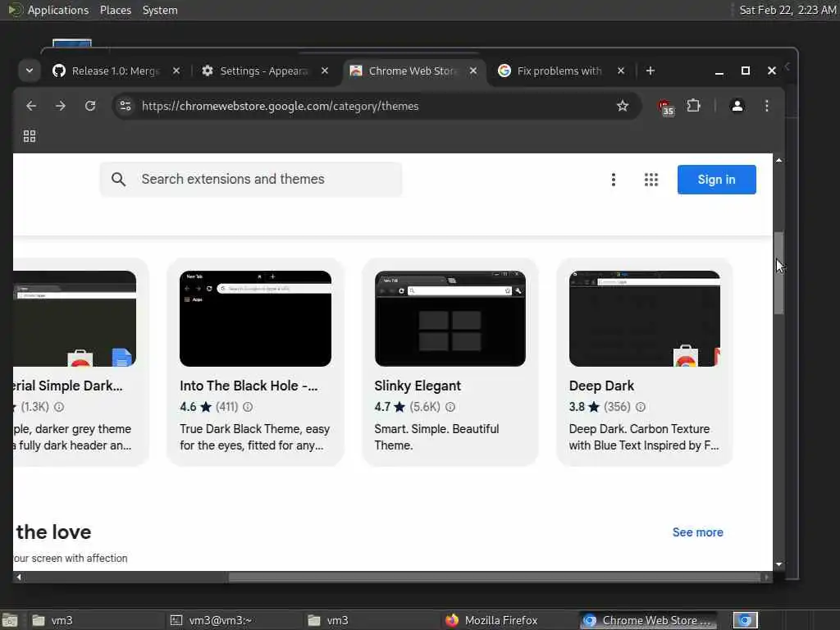This screenshot has height=630, width=840.
Task: Show rating info for Into The Black Hole
Action: (248, 407)
